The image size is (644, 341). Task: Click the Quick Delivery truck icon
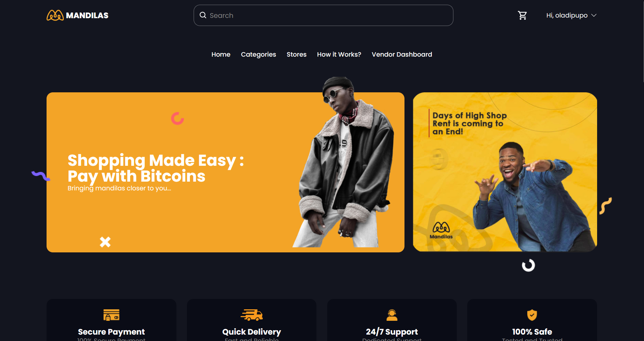(x=252, y=315)
